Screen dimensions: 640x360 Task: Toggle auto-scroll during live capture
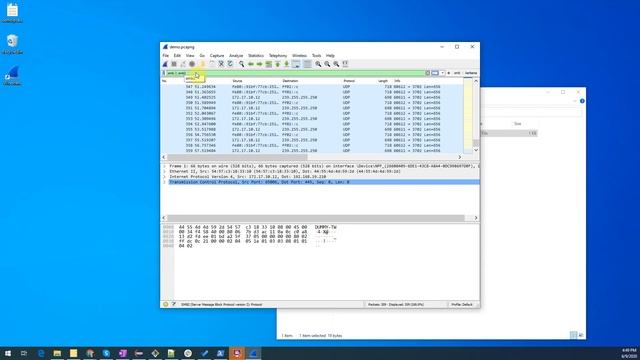pyautogui.click(x=296, y=64)
